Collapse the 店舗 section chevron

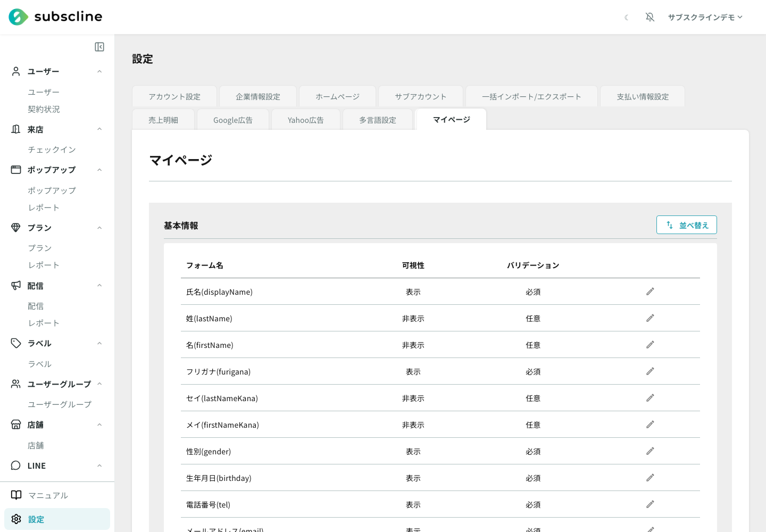99,425
